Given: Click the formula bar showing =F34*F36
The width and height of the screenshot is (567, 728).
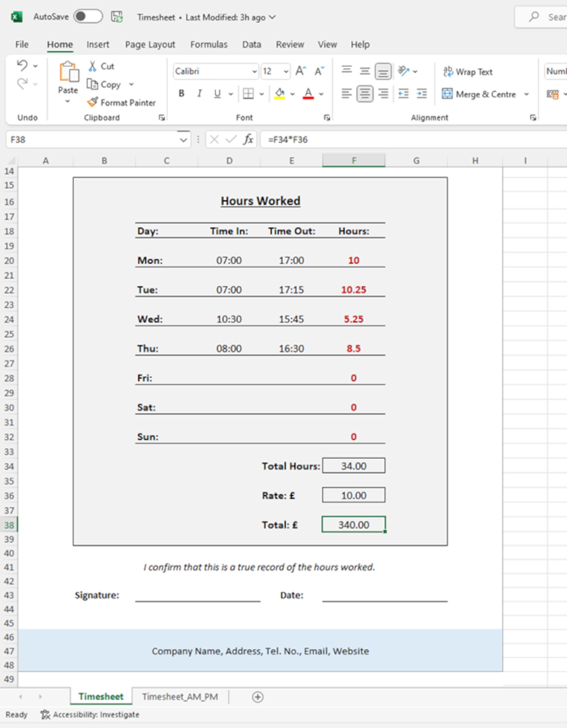Looking at the screenshot, I should pos(414,139).
